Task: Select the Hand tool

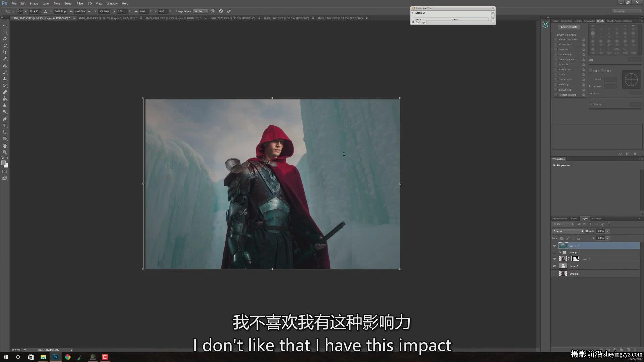Action: click(x=5, y=146)
